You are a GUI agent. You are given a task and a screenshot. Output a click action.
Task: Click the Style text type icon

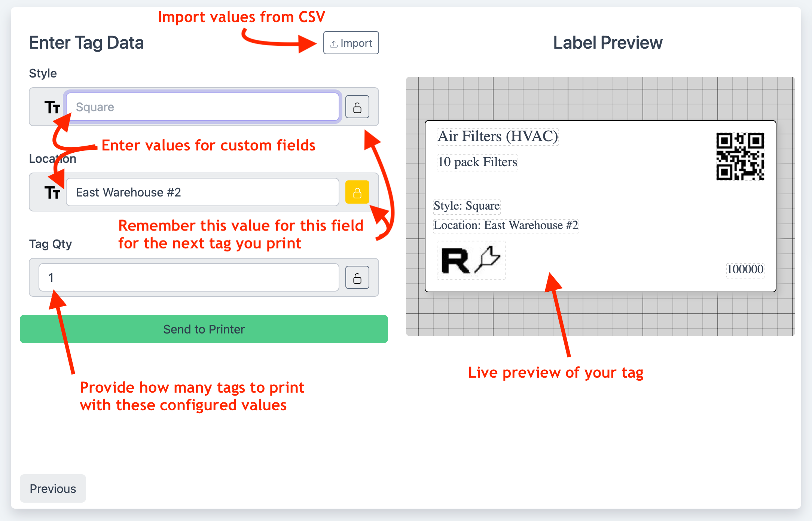[x=52, y=107]
